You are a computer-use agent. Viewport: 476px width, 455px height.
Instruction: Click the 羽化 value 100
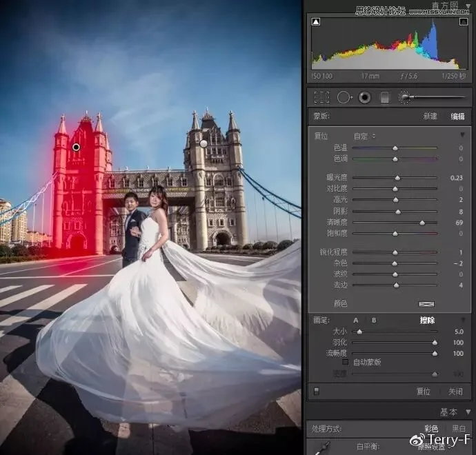(x=458, y=343)
